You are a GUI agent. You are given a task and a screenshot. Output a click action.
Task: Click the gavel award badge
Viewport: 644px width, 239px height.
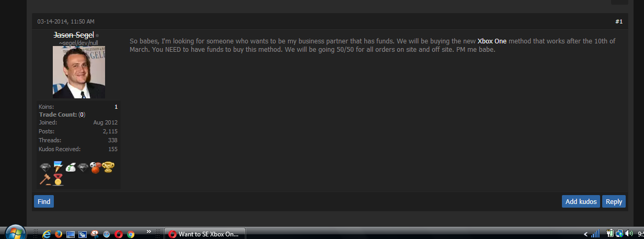coord(45,179)
